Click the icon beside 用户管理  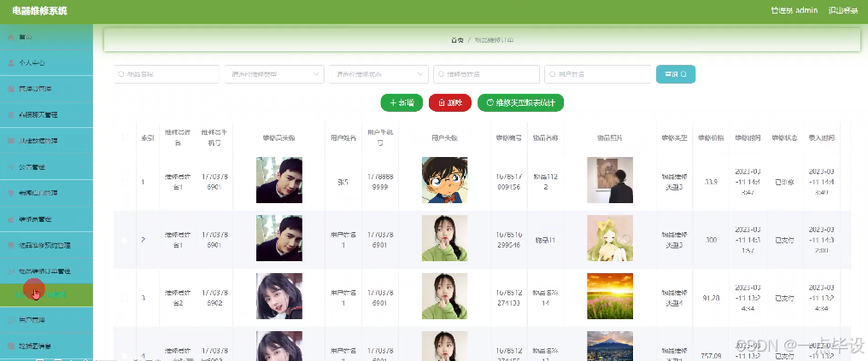click(x=11, y=320)
